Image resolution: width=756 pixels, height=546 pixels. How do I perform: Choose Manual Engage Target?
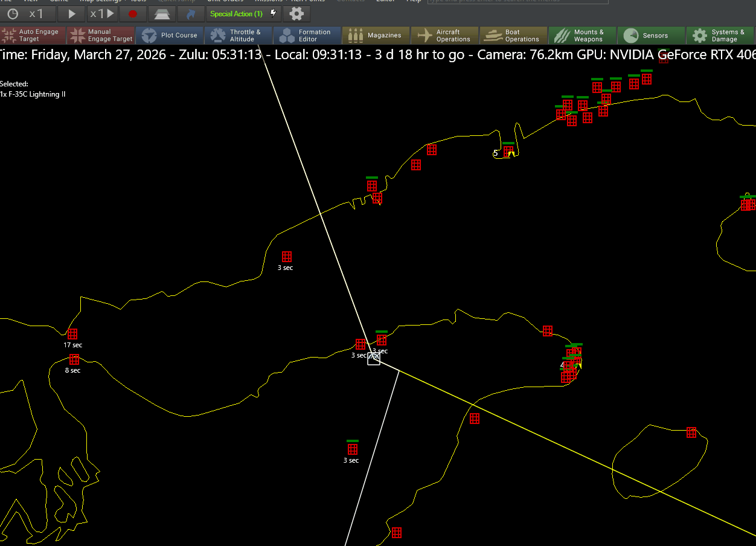(x=101, y=35)
